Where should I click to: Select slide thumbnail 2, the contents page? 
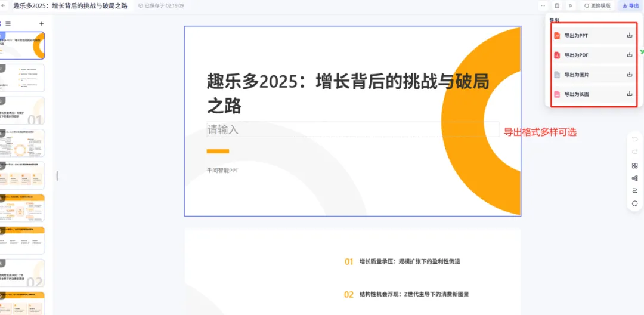click(22, 78)
